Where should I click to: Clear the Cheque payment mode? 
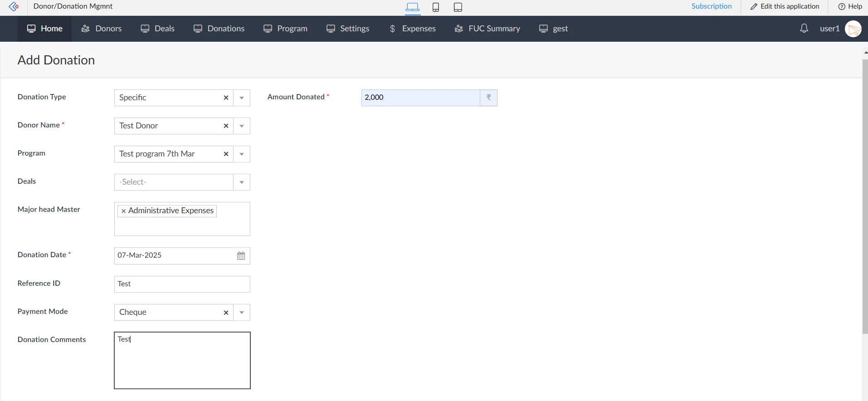[226, 313]
